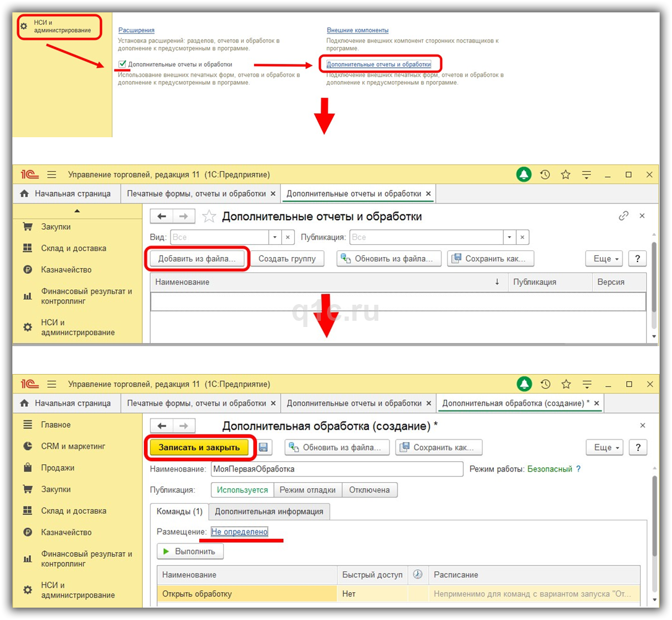This screenshot has width=672, height=620.
Task: Select publication Отключена
Action: point(370,490)
